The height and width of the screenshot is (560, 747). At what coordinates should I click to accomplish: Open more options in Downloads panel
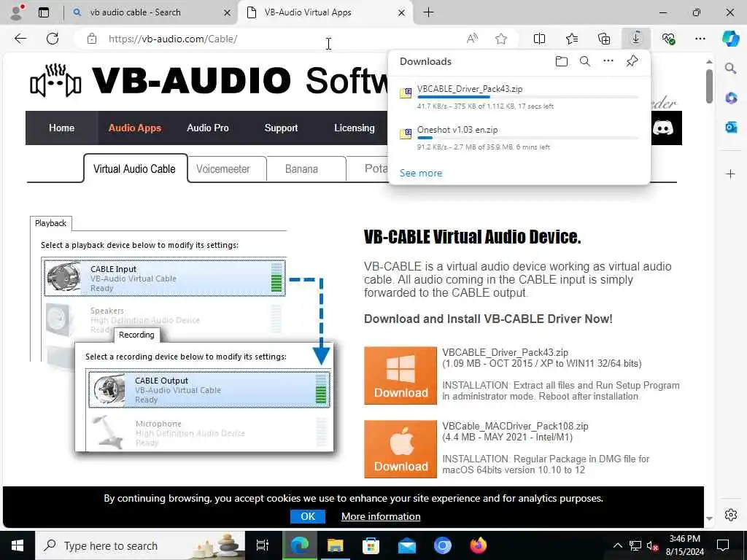[608, 61]
